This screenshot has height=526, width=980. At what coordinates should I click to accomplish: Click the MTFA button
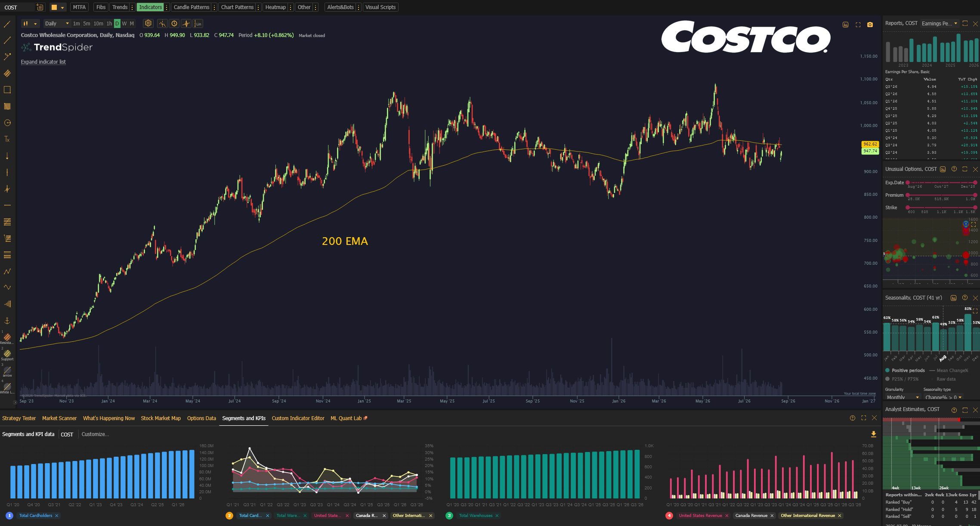pyautogui.click(x=79, y=7)
